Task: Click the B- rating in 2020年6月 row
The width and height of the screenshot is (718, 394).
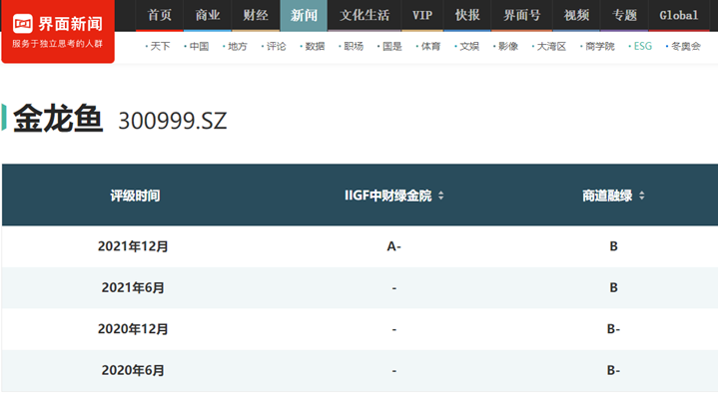Action: tap(614, 370)
